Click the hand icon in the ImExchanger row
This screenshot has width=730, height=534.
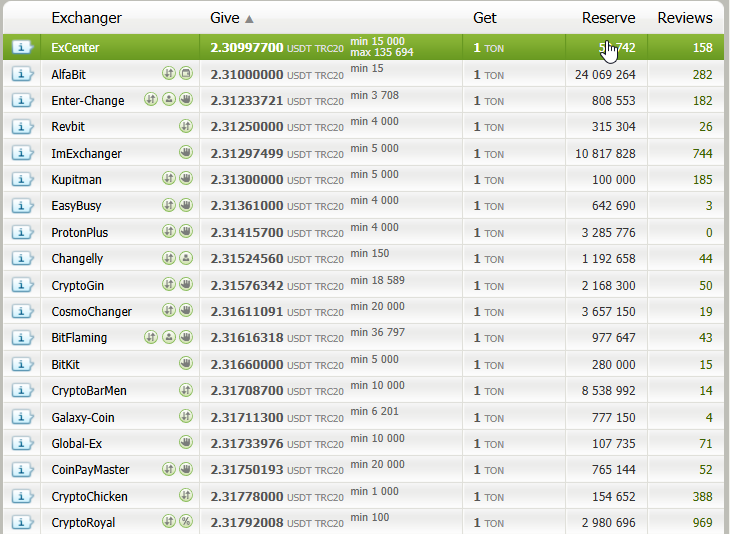185,153
